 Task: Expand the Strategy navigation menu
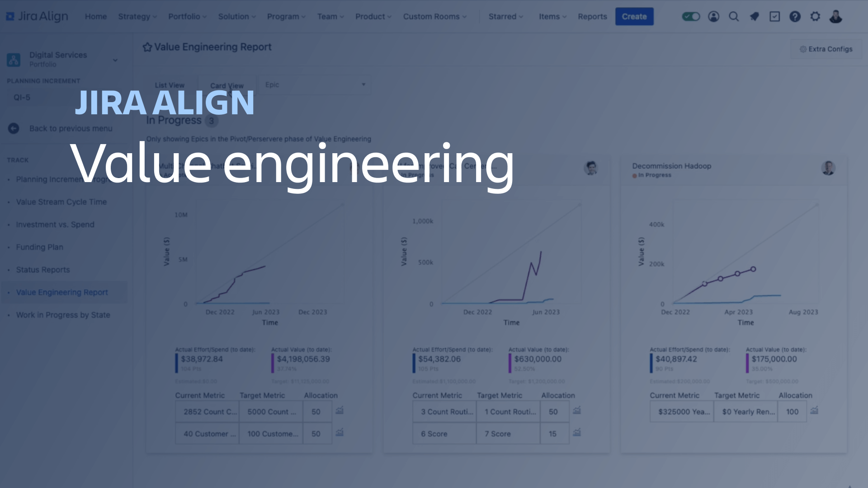point(136,16)
